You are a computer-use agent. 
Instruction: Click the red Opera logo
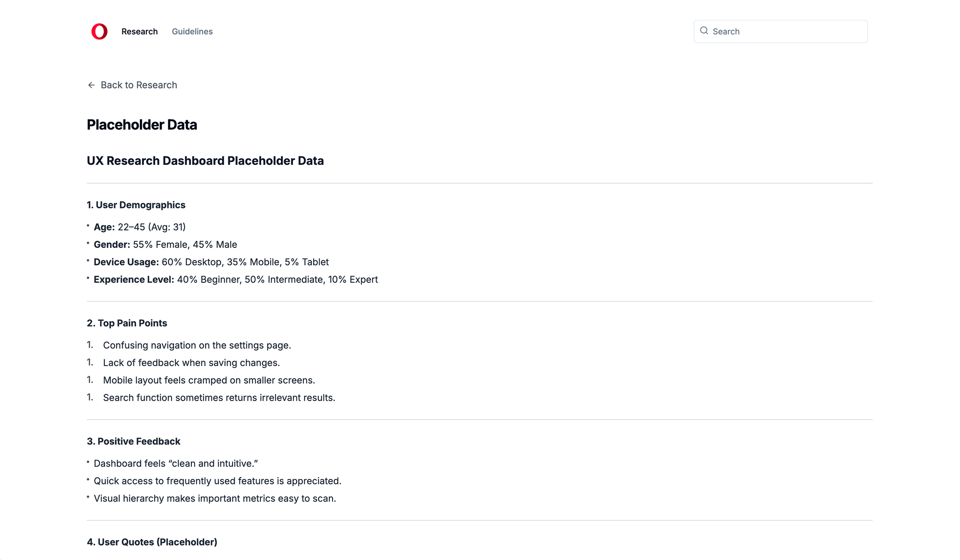(x=99, y=31)
